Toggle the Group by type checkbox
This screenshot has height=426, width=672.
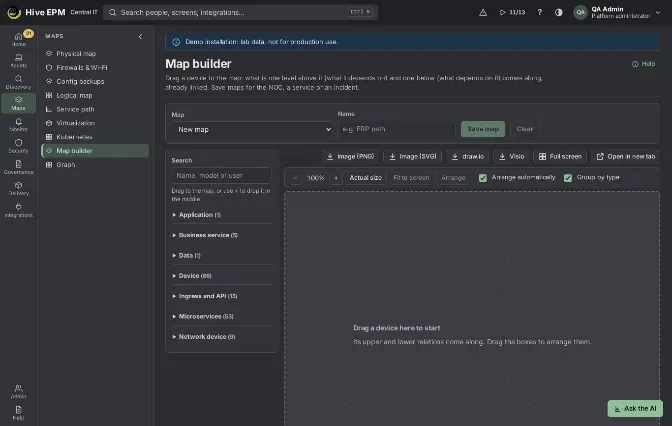pyautogui.click(x=568, y=178)
